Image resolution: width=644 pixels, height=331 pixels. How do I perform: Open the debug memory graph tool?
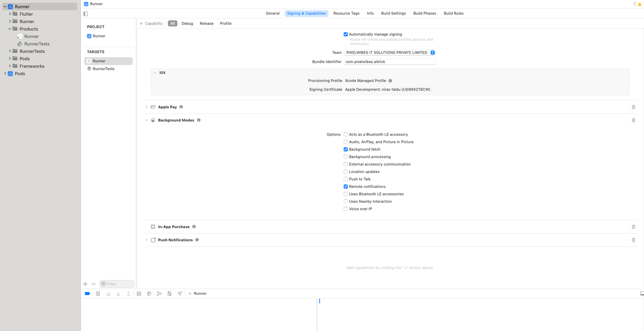point(159,294)
